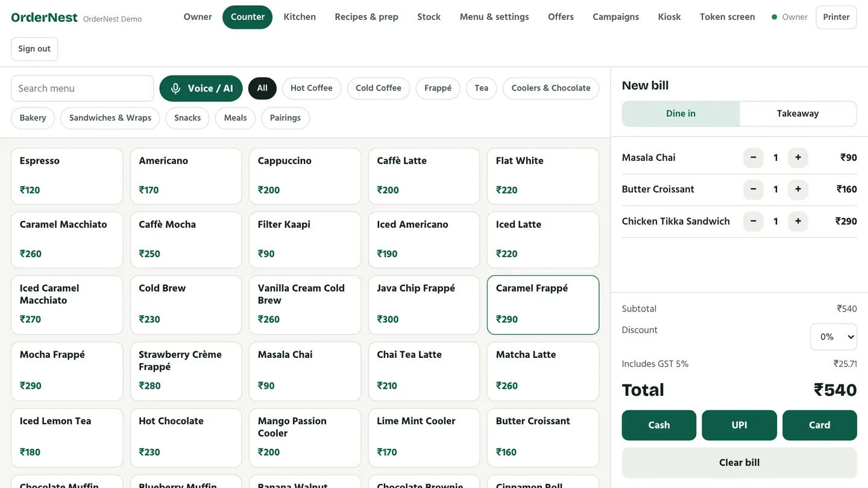
Task: Open the Discount percentage dropdown
Action: click(834, 337)
